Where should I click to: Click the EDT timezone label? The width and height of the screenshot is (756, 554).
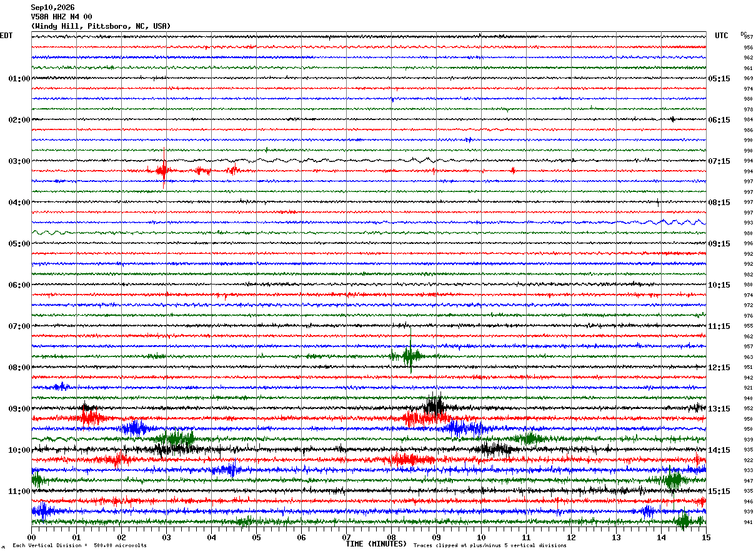pyautogui.click(x=6, y=36)
